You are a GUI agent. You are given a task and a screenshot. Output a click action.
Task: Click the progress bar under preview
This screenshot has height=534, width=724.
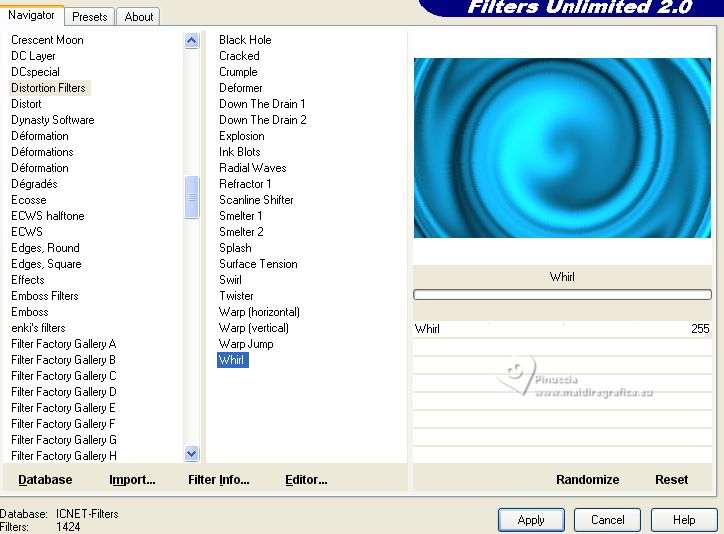pyautogui.click(x=562, y=294)
